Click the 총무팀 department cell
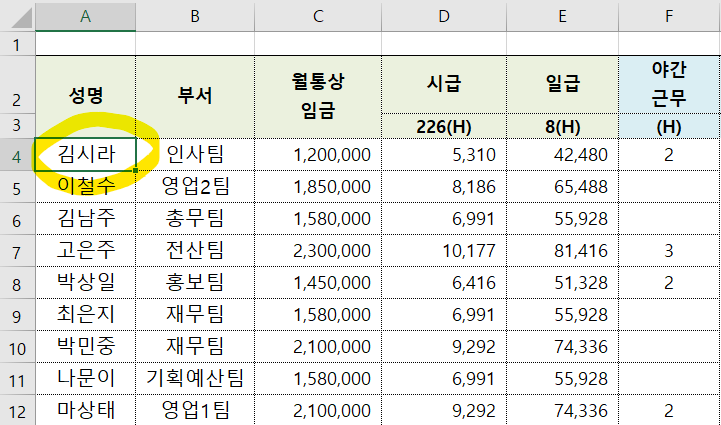Screen dimensions: 721x425 point(195,218)
